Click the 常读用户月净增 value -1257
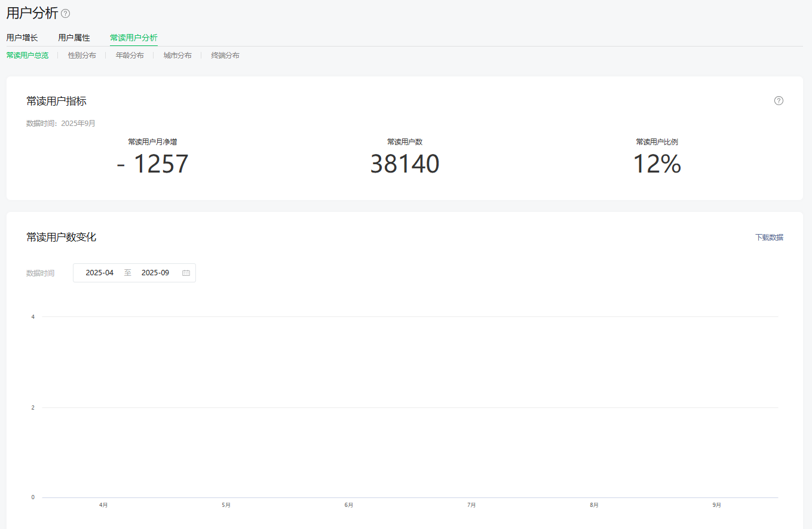The image size is (812, 529). click(152, 164)
